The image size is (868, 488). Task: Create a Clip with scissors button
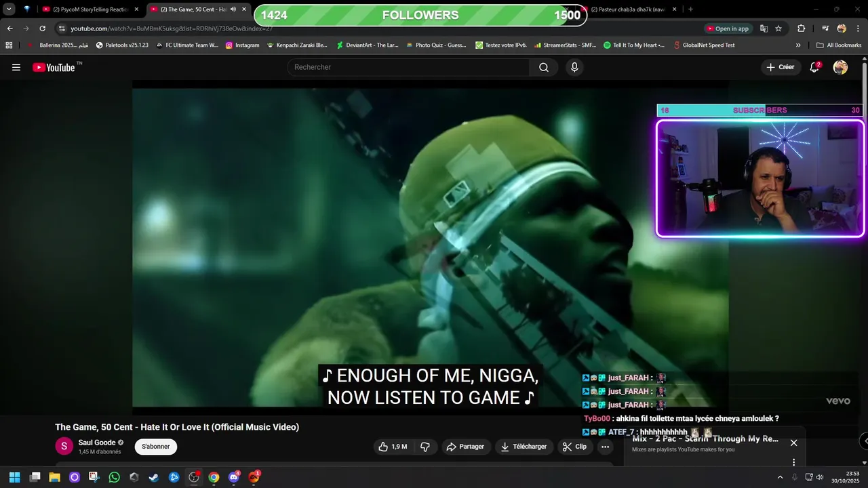tap(574, 447)
